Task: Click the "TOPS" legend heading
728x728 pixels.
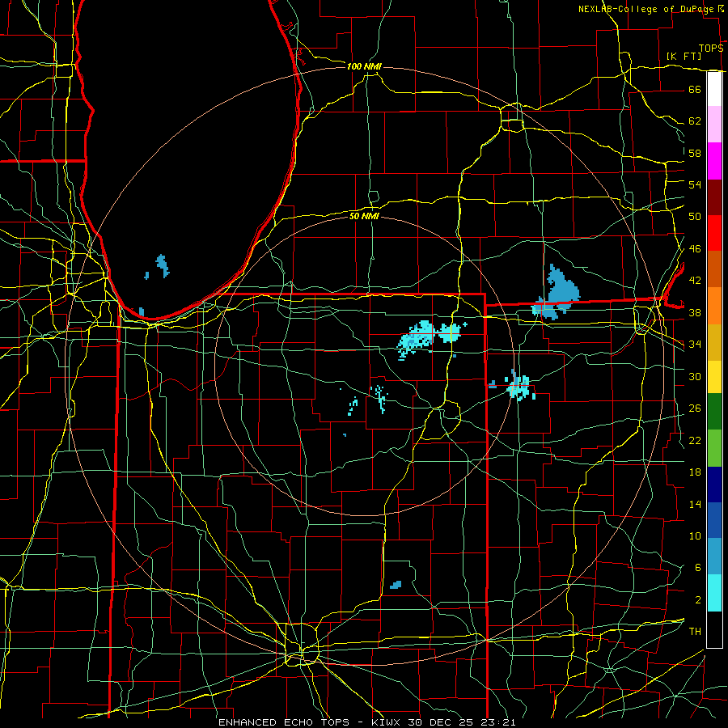Action: click(x=711, y=48)
